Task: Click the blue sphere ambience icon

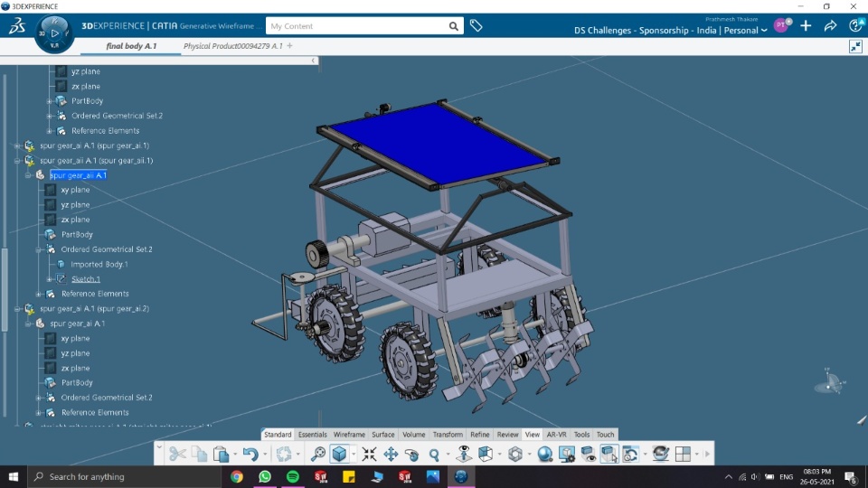Action: 545,455
